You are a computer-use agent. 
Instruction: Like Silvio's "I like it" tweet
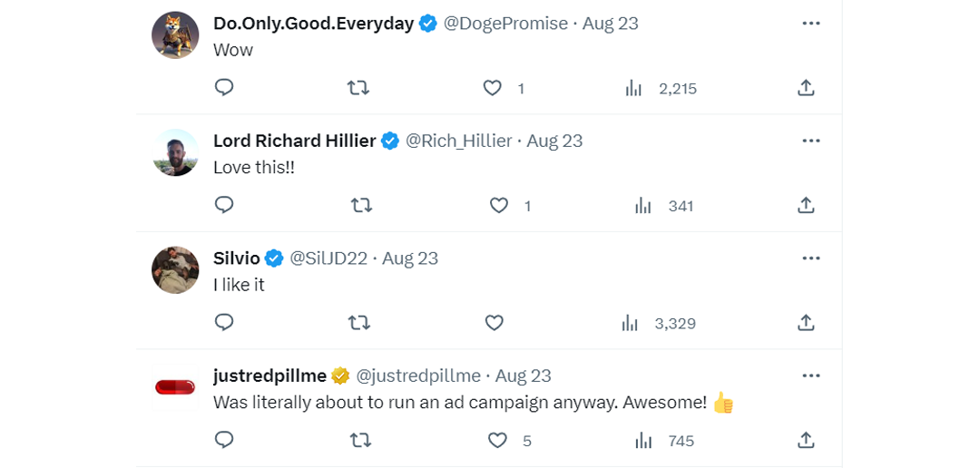coord(495,323)
